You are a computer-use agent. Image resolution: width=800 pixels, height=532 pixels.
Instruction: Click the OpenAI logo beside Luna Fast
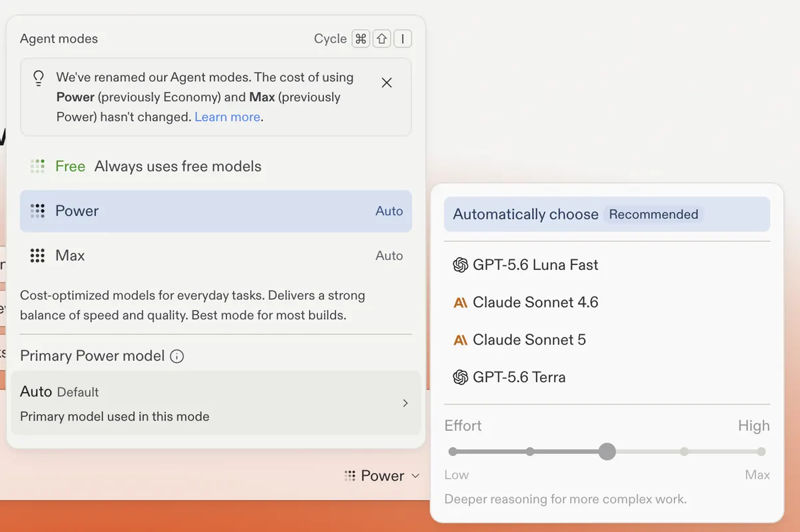460,265
